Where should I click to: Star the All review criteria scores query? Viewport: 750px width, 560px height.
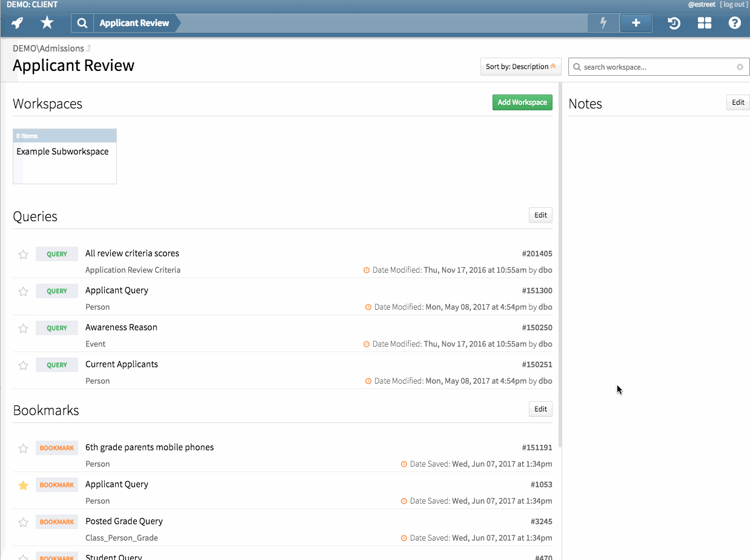tap(23, 254)
